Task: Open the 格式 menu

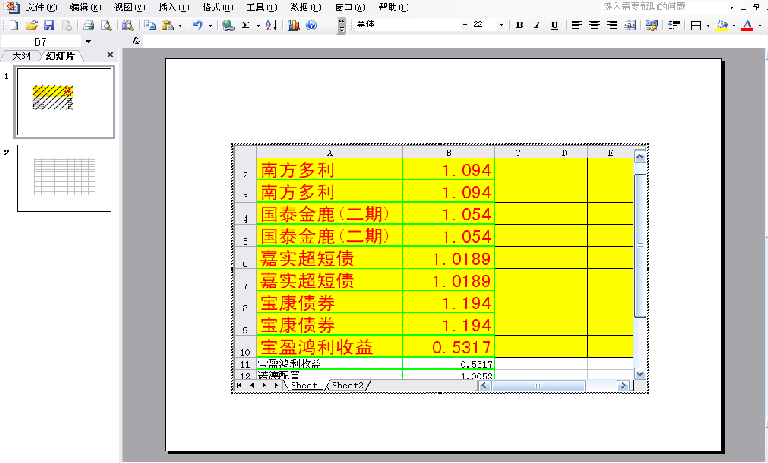Action: click(218, 7)
